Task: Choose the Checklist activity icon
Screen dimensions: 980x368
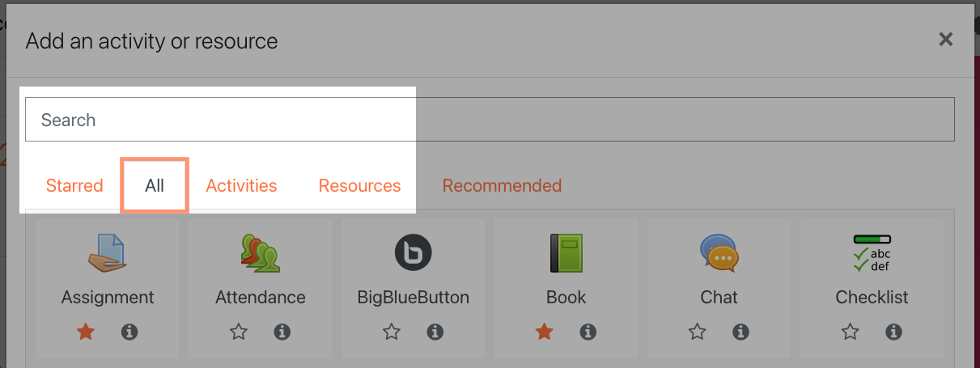Action: point(872,252)
